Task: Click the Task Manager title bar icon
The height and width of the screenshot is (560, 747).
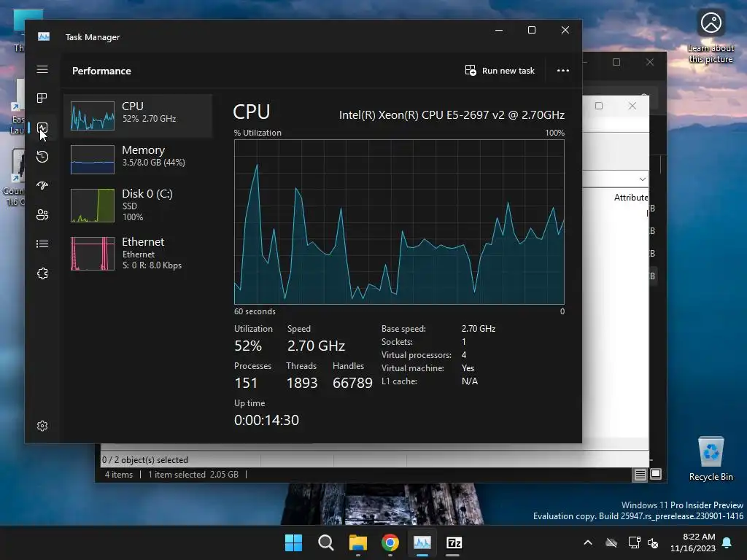Action: 44,36
